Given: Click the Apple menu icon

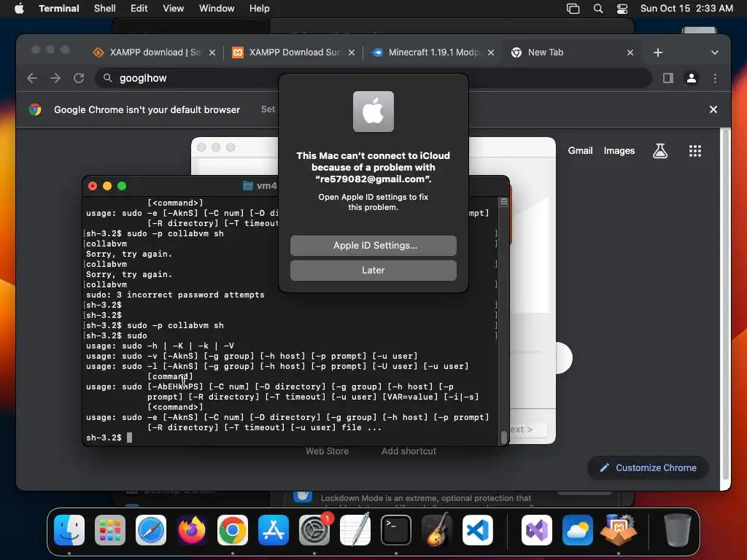Looking at the screenshot, I should click(19, 8).
